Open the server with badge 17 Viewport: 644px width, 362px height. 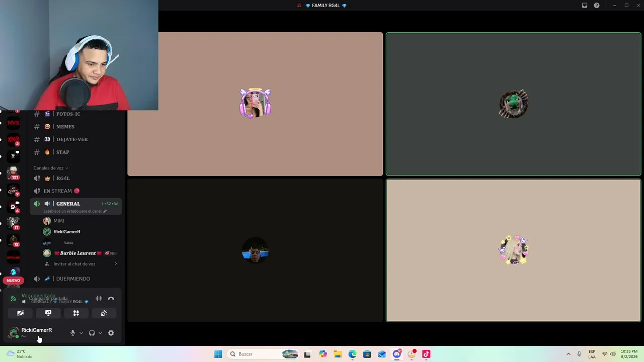(x=14, y=223)
